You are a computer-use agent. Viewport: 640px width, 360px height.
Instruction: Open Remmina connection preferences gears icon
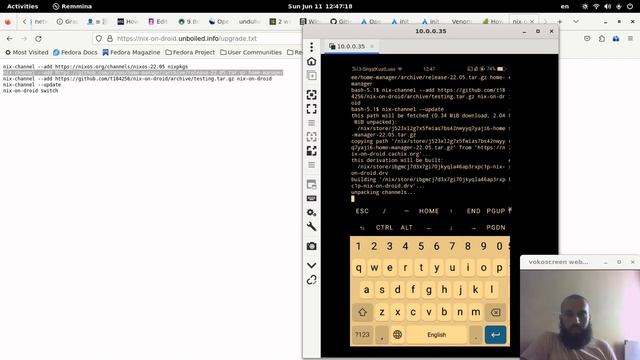(311, 213)
